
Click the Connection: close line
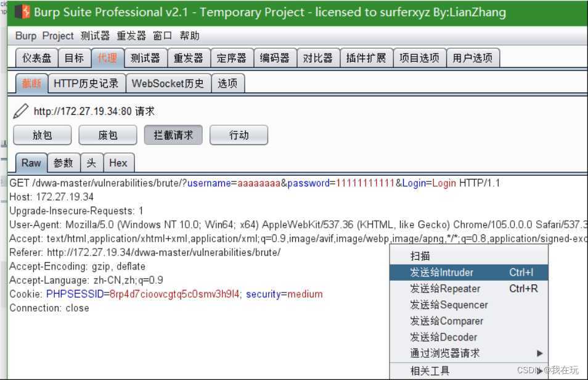(49, 308)
